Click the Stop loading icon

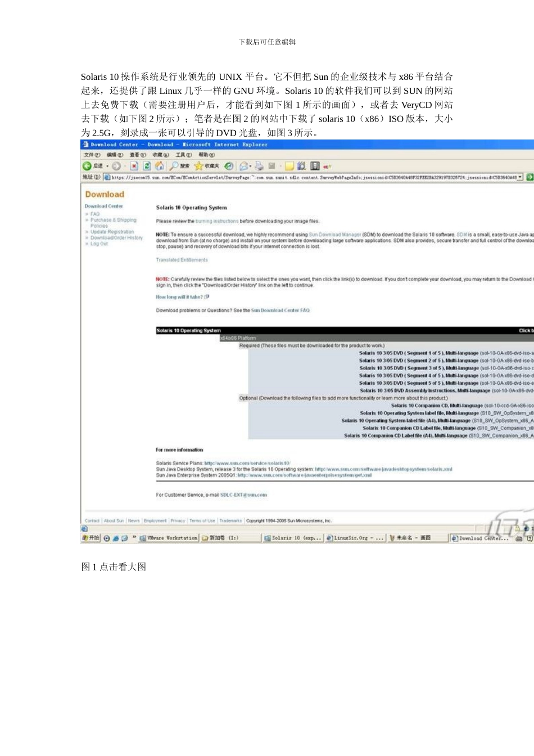coord(134,166)
